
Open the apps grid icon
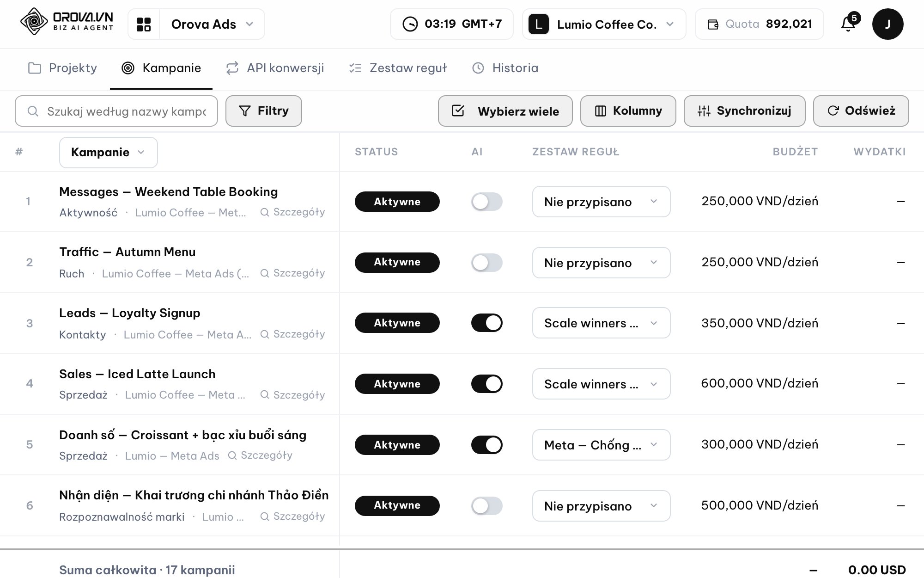[144, 24]
